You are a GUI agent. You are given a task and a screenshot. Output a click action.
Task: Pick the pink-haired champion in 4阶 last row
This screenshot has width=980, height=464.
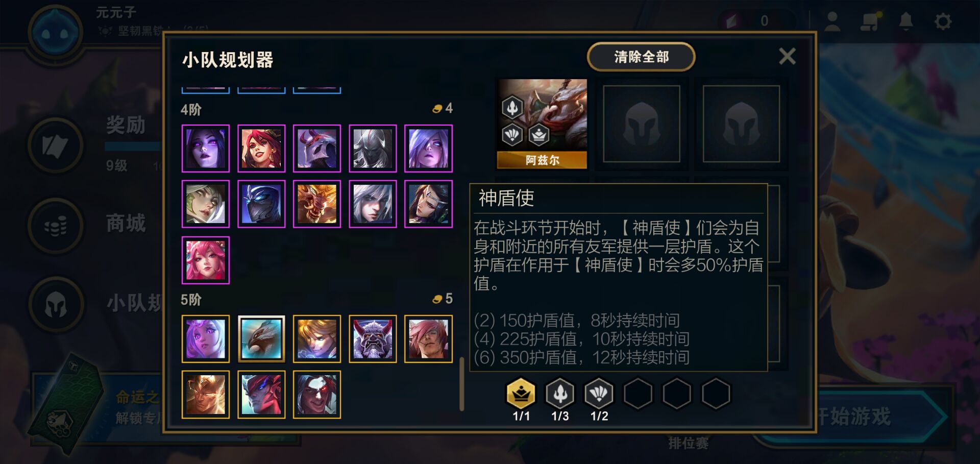206,260
